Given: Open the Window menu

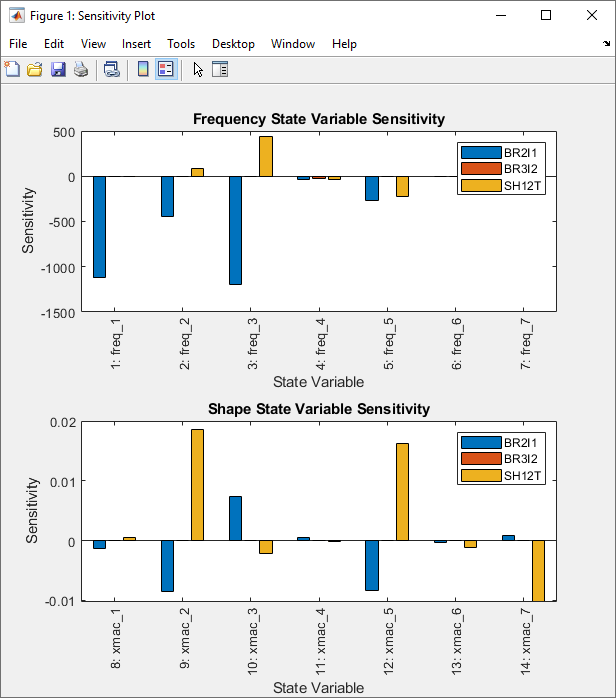Looking at the screenshot, I should click(x=293, y=44).
